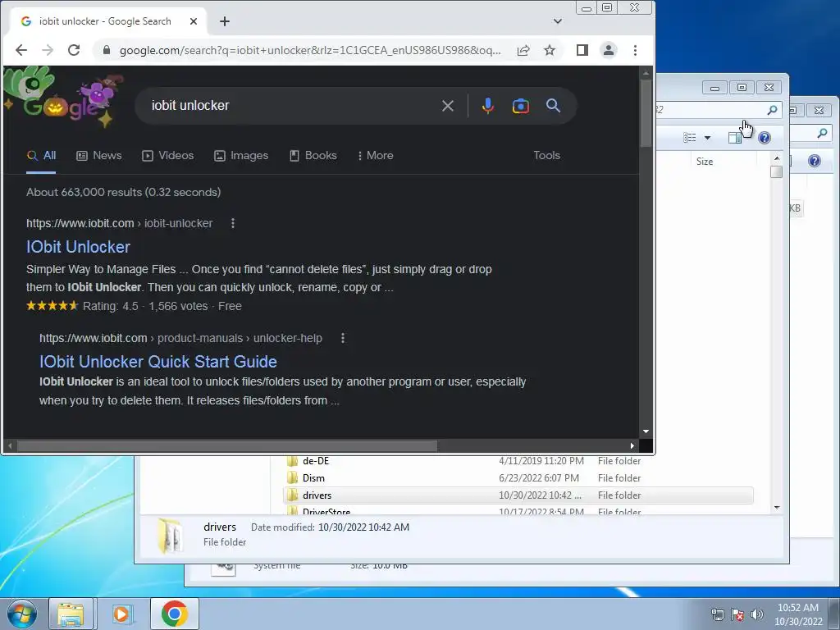Start voice search with the microphone

tap(487, 106)
